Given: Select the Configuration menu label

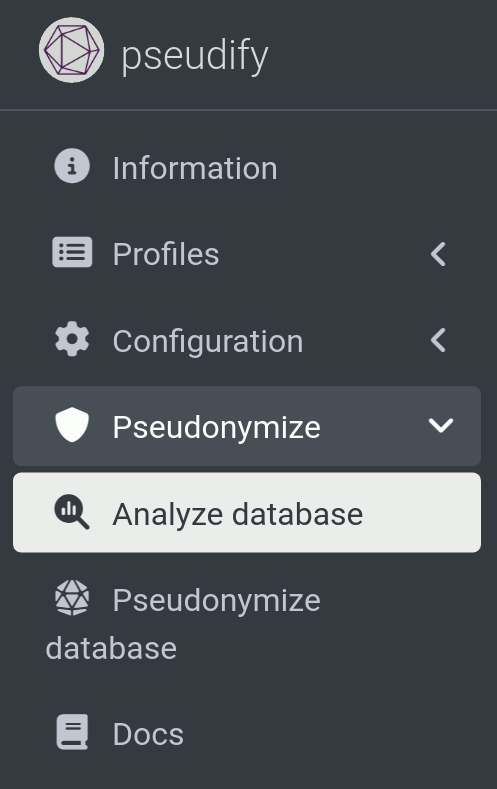Looking at the screenshot, I should point(208,341).
